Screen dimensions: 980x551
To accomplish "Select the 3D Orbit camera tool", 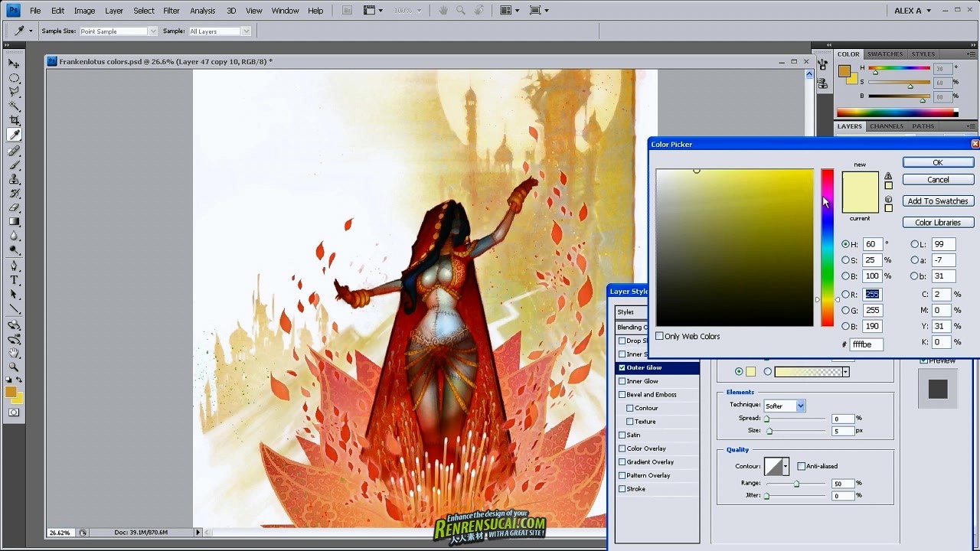I will (x=14, y=339).
